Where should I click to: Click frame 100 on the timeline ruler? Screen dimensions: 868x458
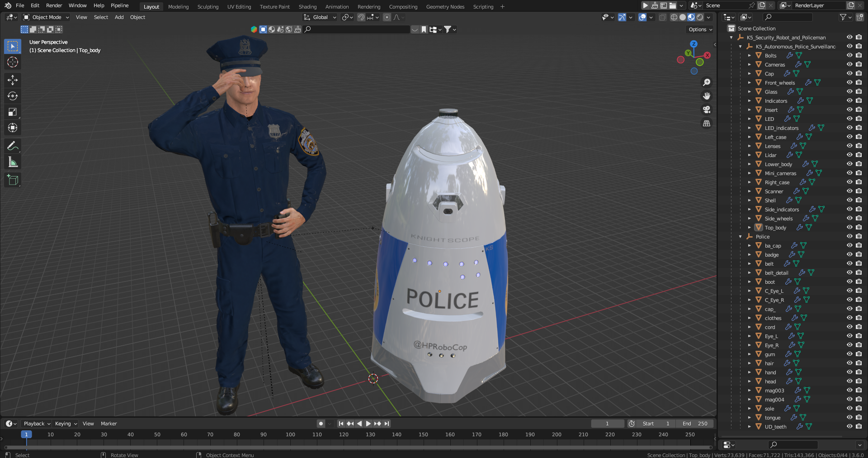click(290, 434)
